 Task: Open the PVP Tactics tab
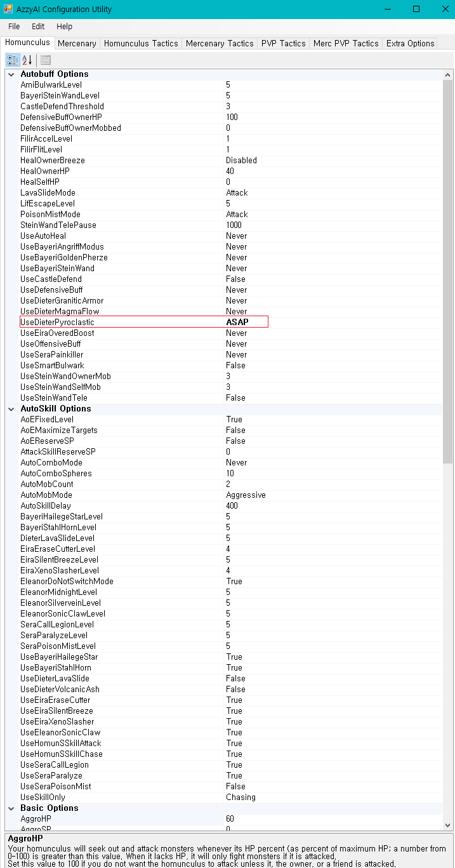pos(283,44)
